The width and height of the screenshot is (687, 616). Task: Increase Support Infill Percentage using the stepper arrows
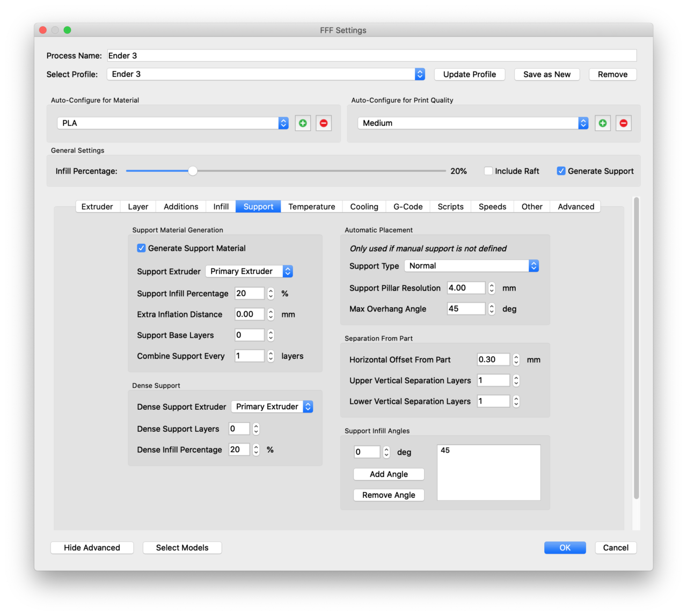pos(271,291)
